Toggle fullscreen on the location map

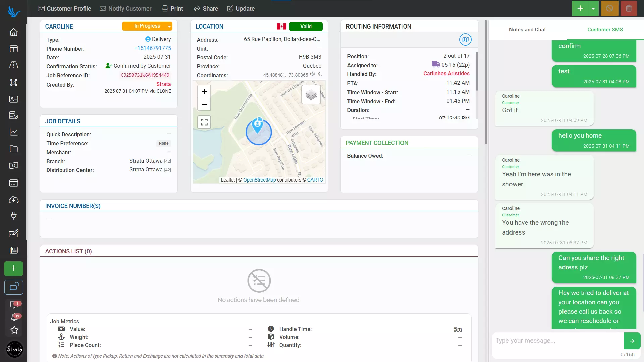pyautogui.click(x=204, y=122)
